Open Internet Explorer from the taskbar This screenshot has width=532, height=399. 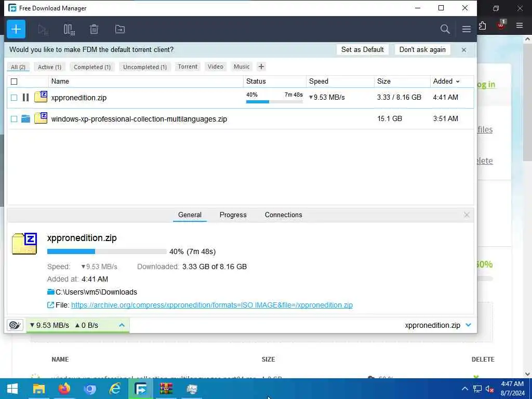(x=115, y=389)
